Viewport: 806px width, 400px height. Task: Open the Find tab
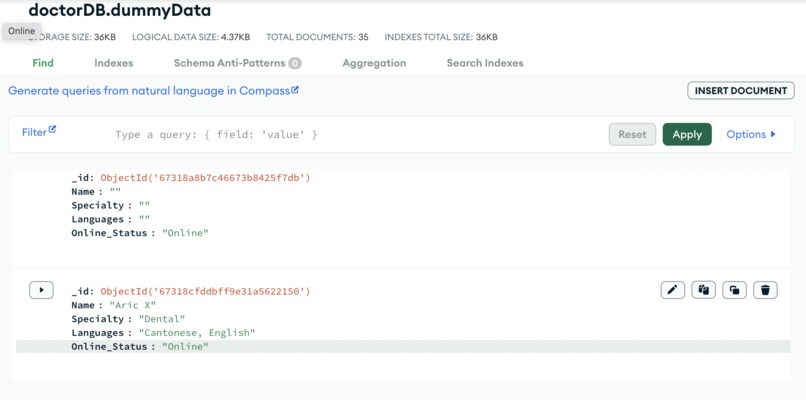pos(43,63)
